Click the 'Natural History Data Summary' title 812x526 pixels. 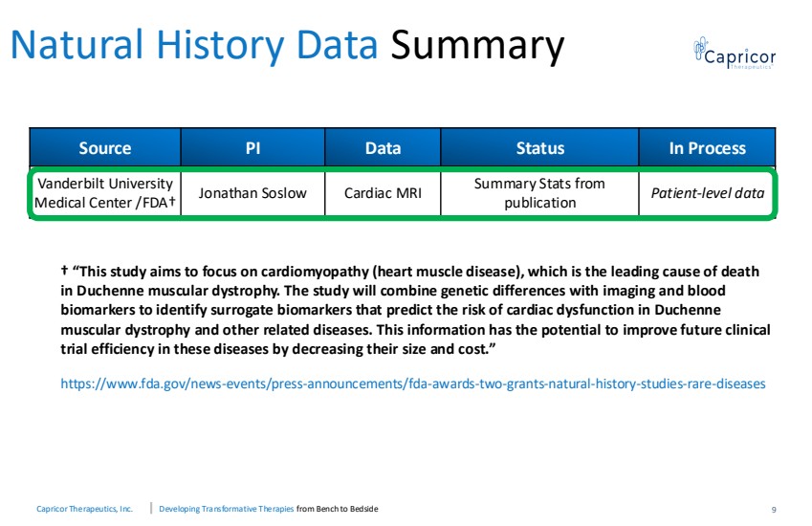pos(288,46)
